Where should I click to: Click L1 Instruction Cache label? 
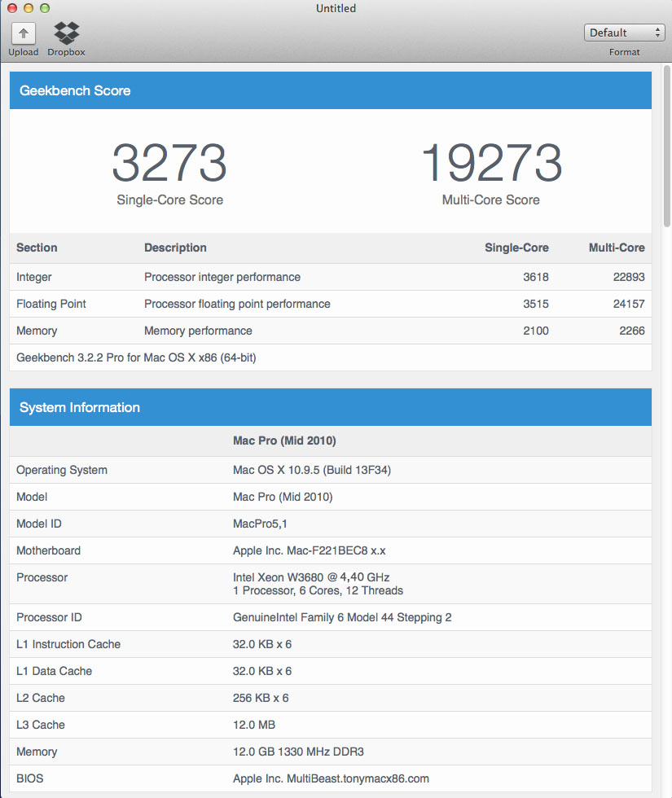68,644
